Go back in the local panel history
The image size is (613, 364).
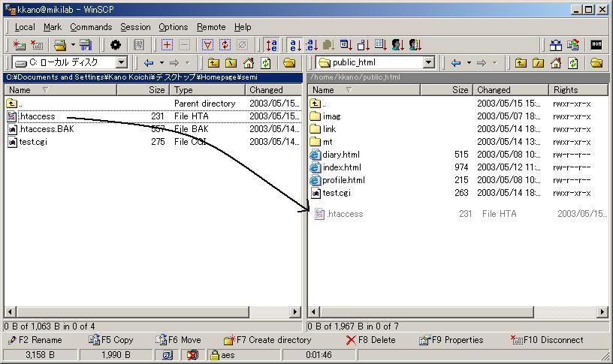(x=149, y=63)
